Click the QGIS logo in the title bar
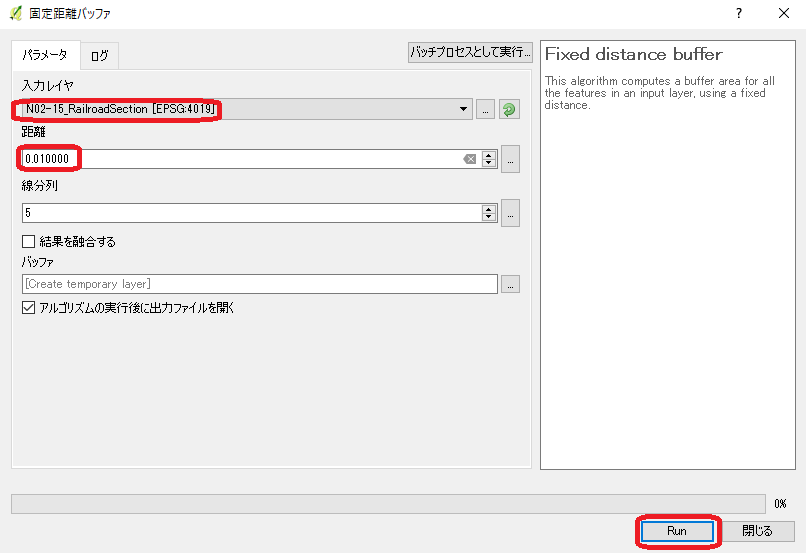 16,13
